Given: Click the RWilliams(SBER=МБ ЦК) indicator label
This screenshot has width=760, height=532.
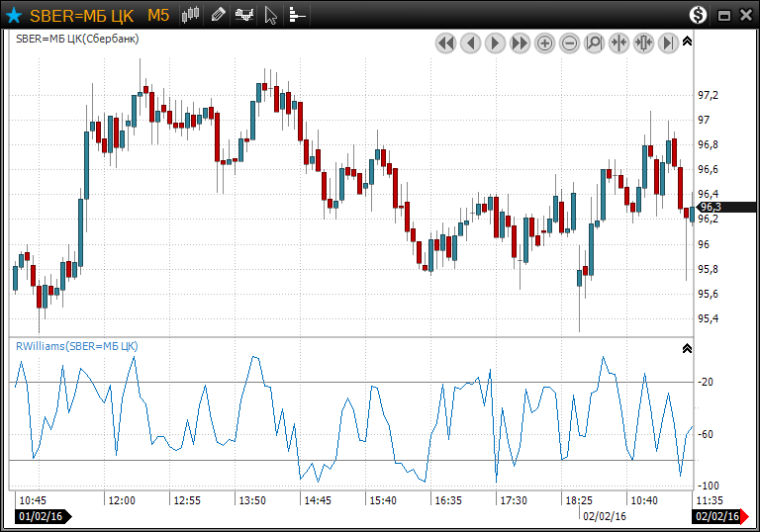Looking at the screenshot, I should tap(76, 346).
